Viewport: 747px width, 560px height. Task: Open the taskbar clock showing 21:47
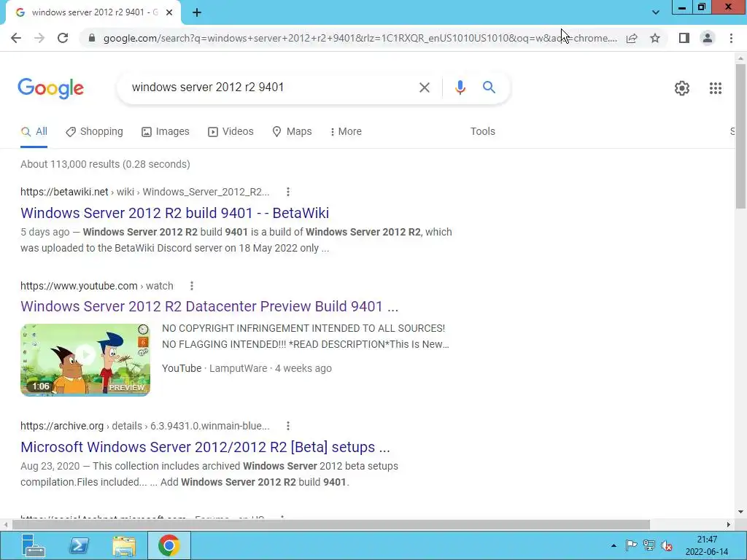coord(707,545)
